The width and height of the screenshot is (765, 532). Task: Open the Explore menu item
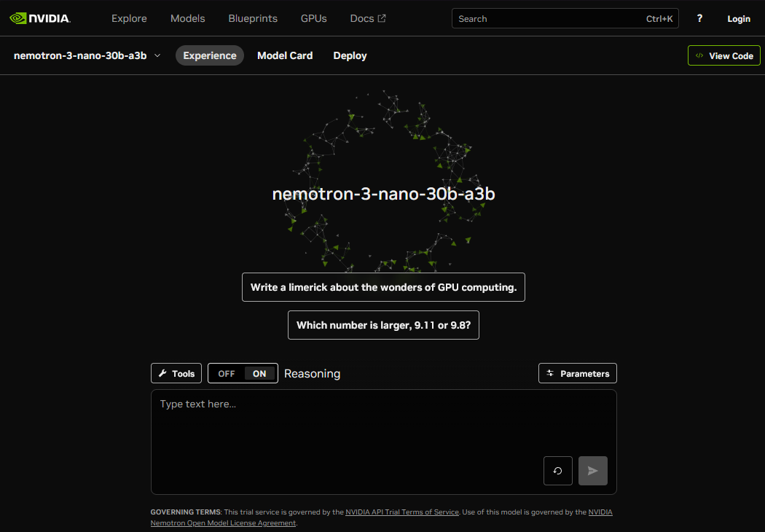pyautogui.click(x=129, y=18)
